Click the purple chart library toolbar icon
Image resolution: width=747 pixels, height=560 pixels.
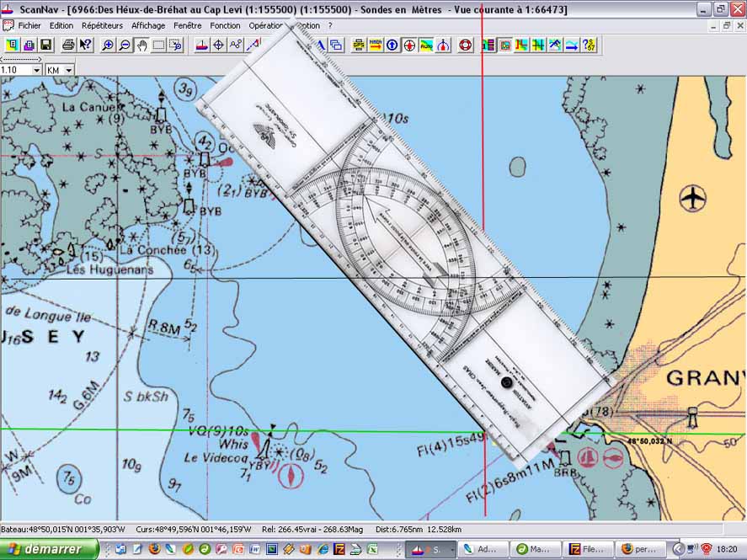coord(29,45)
